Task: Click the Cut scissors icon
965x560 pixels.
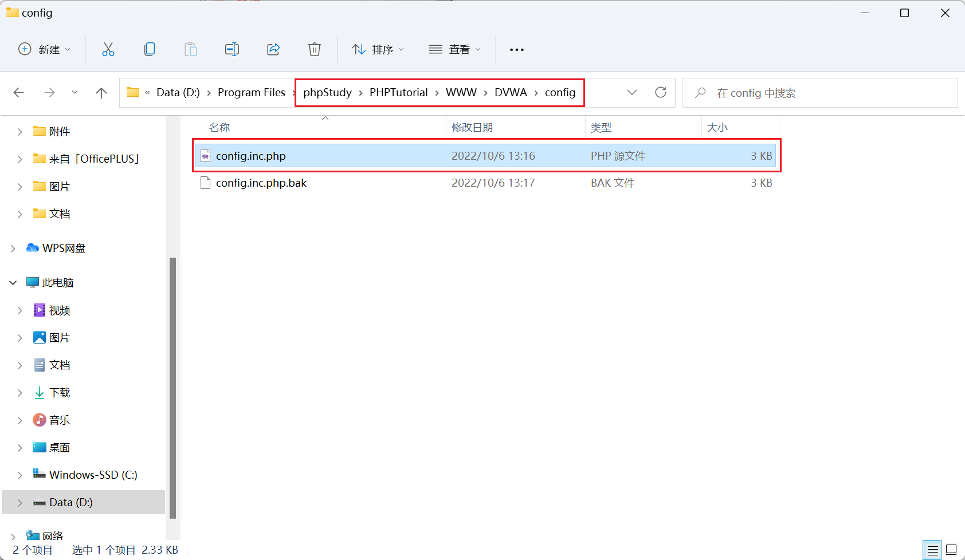Action: point(108,49)
